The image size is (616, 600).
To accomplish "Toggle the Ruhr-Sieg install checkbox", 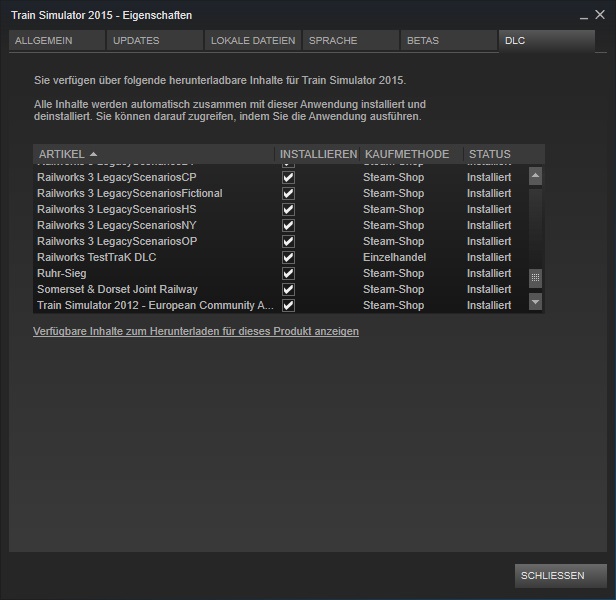I will (x=288, y=273).
